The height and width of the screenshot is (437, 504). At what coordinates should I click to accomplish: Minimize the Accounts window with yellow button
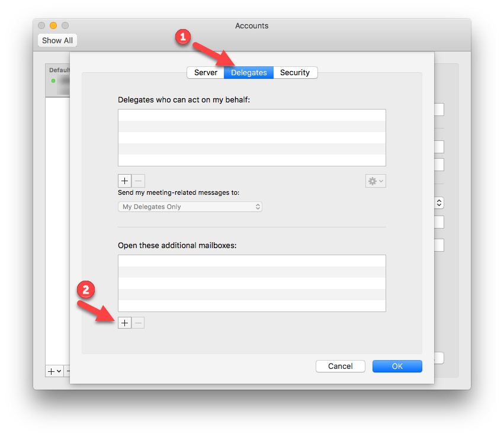(x=53, y=25)
